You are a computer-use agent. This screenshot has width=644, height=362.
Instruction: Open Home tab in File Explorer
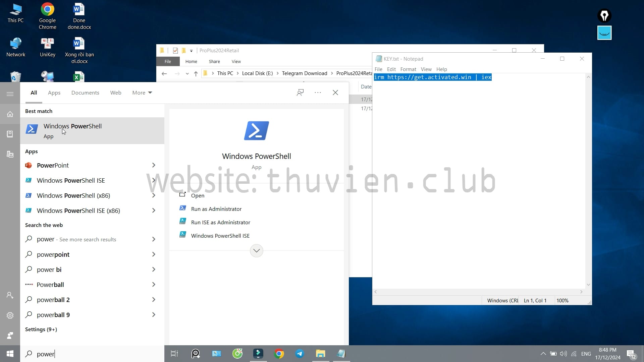[x=191, y=61]
